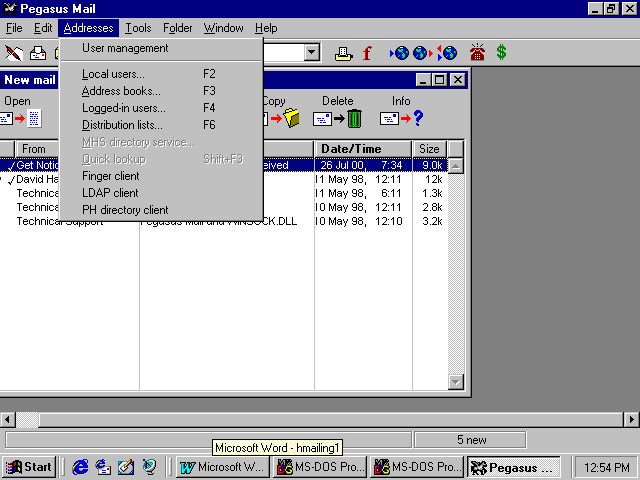Viewport: 640px width, 480px height.
Task: Click the mailbox icon in the toolbar
Action: [38, 53]
